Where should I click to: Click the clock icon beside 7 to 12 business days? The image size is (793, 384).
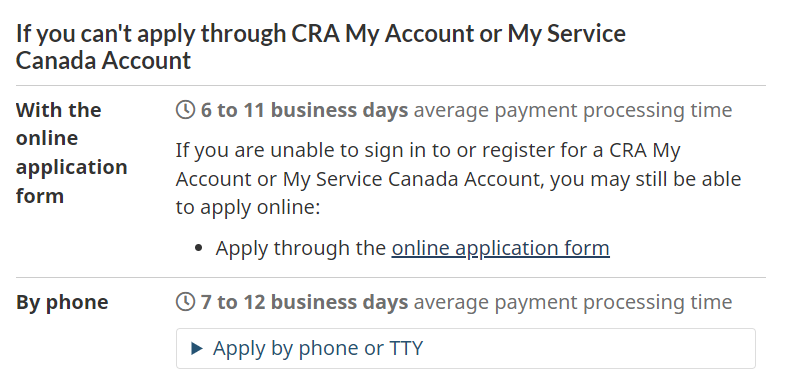point(185,302)
